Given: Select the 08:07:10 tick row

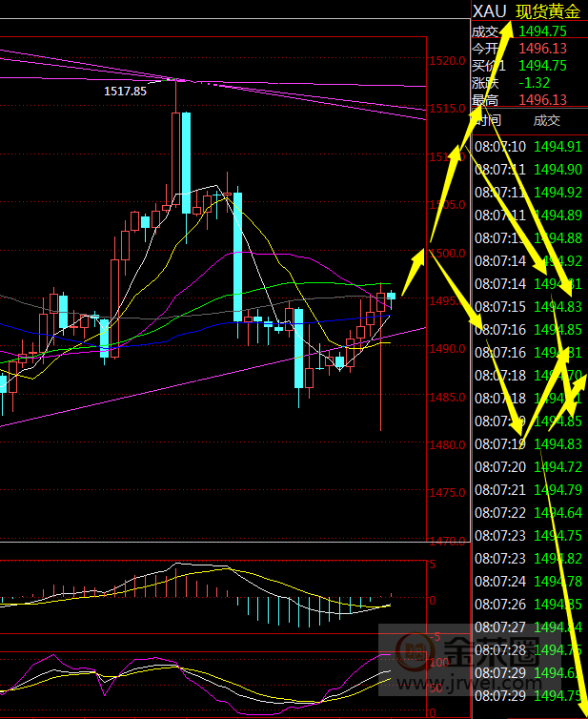Looking at the screenshot, I should (x=527, y=147).
